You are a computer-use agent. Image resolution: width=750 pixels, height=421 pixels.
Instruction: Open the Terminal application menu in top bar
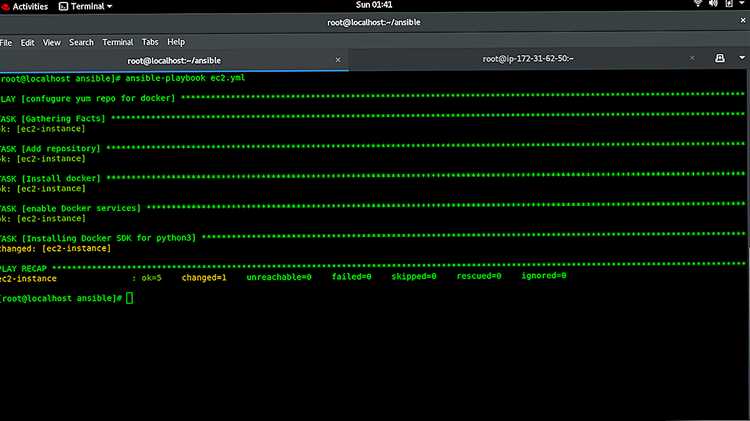coord(86,6)
